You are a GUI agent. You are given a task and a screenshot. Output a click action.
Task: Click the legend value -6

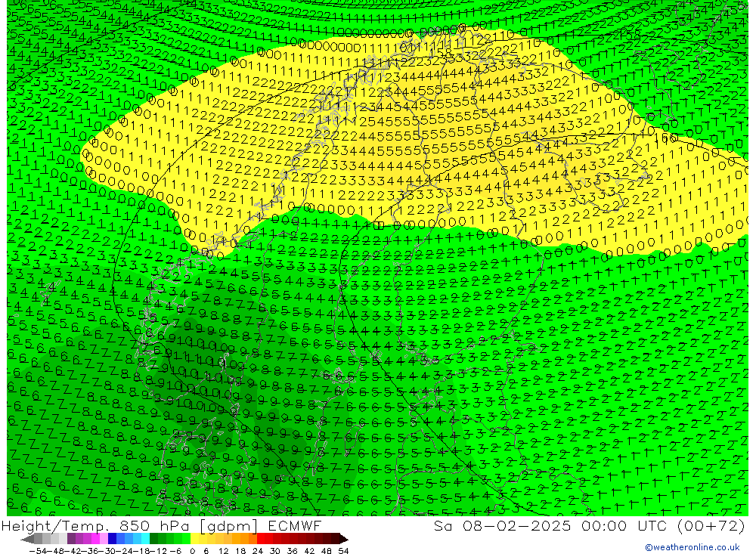coord(175,551)
